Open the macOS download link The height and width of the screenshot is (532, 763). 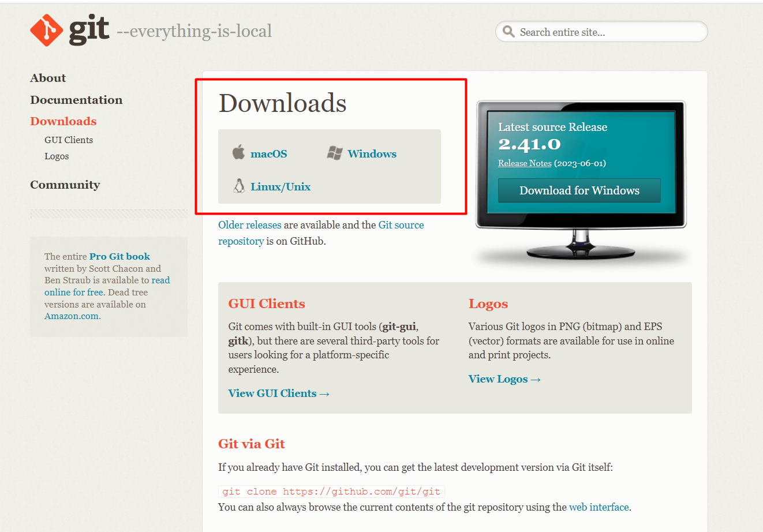pyautogui.click(x=269, y=153)
